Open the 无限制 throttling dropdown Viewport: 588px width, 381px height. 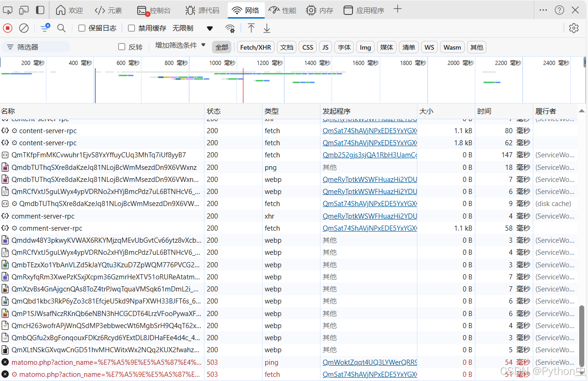click(192, 28)
